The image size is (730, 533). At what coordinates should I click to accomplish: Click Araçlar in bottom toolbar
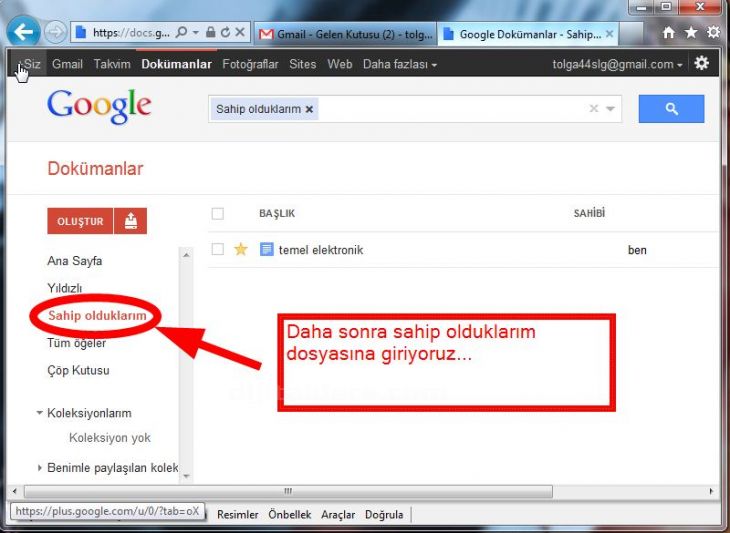pos(338,514)
